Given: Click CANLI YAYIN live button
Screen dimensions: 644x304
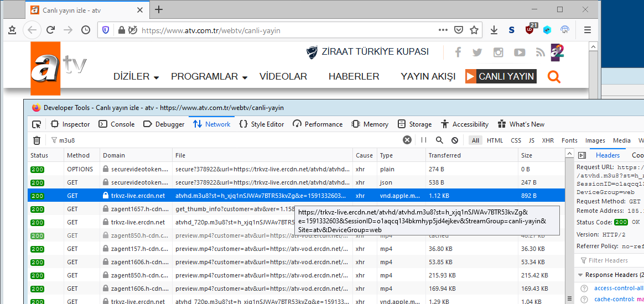Looking at the screenshot, I should click(501, 76).
